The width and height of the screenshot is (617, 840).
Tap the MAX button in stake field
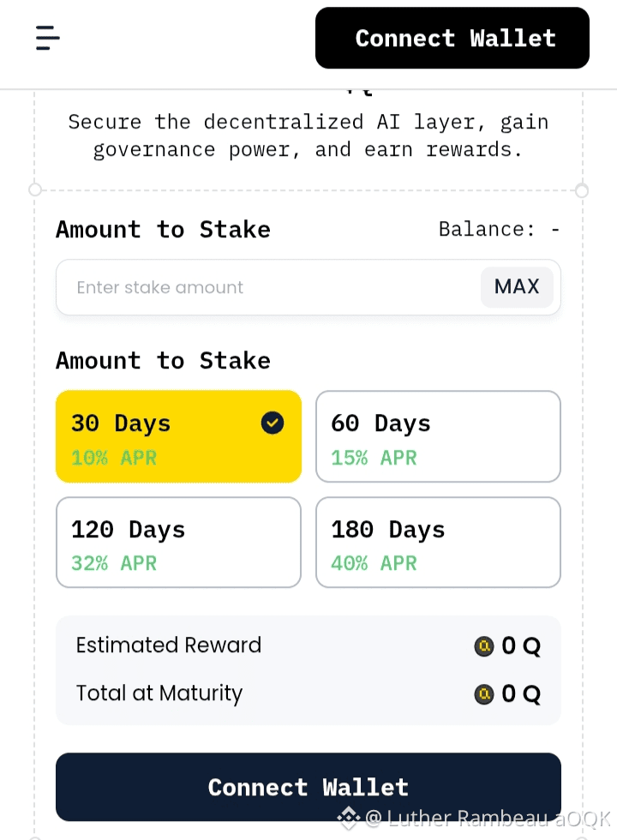(517, 287)
